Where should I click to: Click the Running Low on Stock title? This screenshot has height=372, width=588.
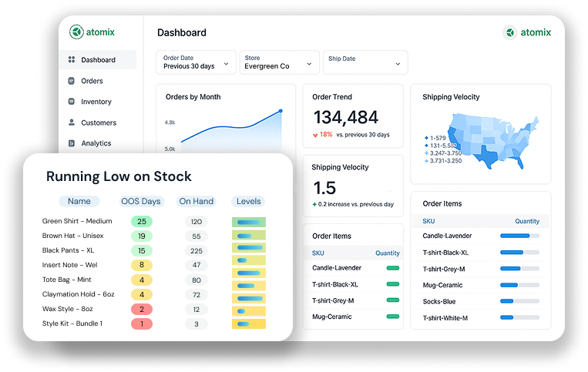pyautogui.click(x=119, y=176)
